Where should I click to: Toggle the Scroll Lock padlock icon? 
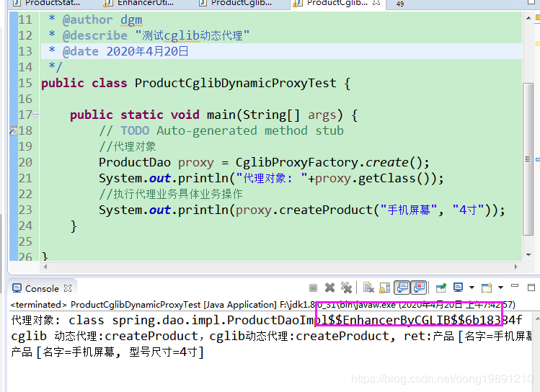384,288
